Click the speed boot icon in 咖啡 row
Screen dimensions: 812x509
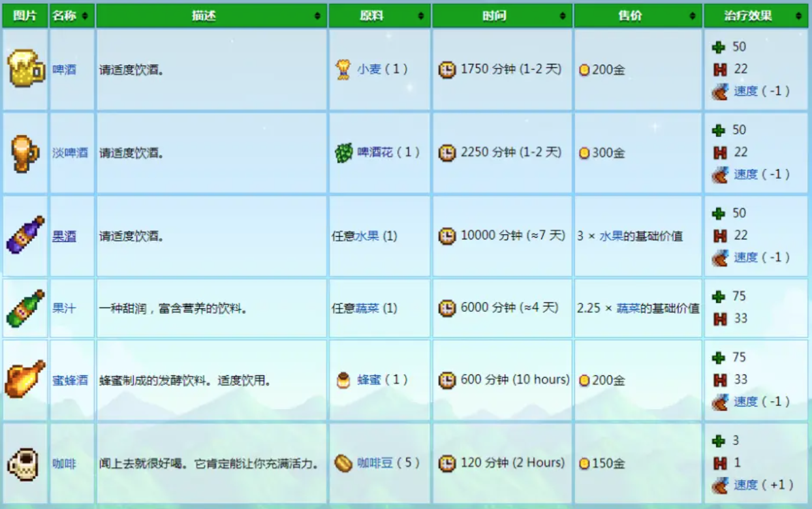720,485
